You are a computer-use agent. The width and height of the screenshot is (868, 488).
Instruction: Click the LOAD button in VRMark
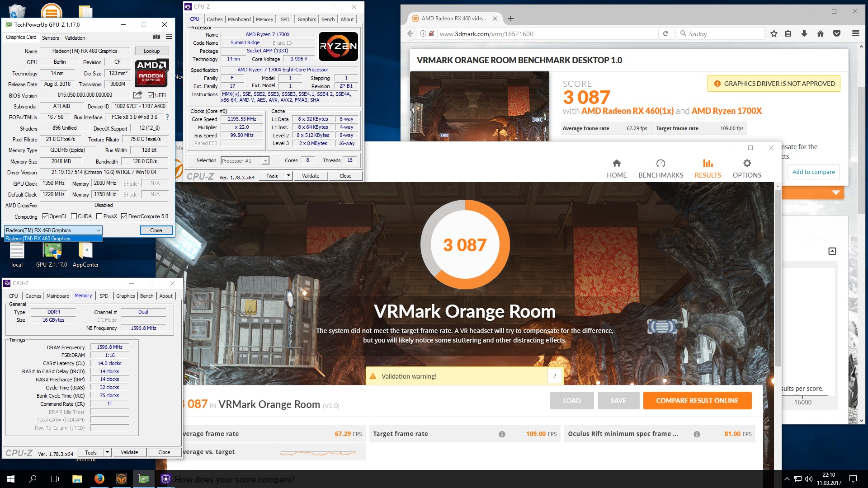click(x=571, y=401)
